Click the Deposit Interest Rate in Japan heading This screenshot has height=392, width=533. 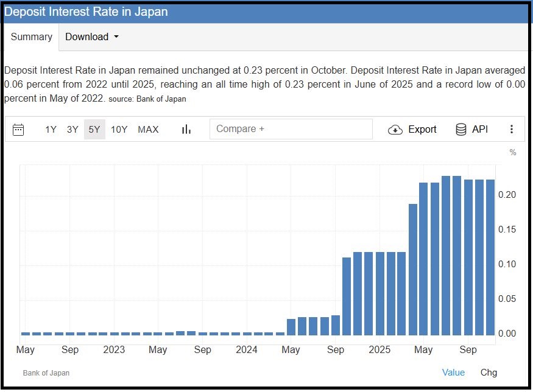(86, 12)
